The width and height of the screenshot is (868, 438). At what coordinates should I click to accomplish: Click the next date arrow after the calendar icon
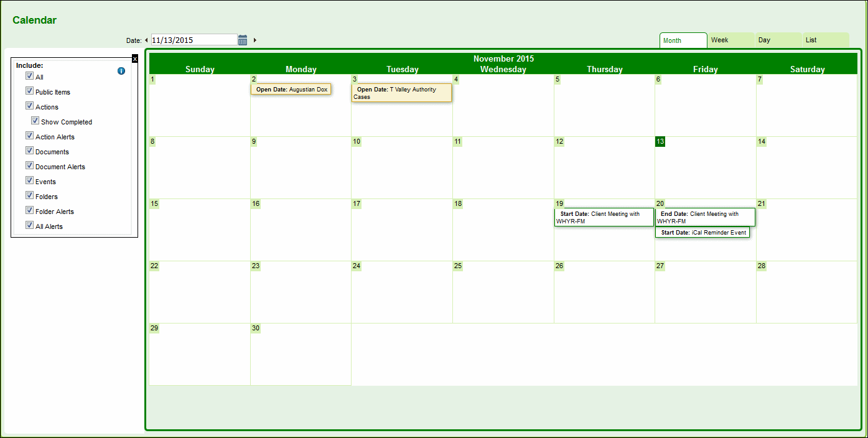click(x=254, y=39)
